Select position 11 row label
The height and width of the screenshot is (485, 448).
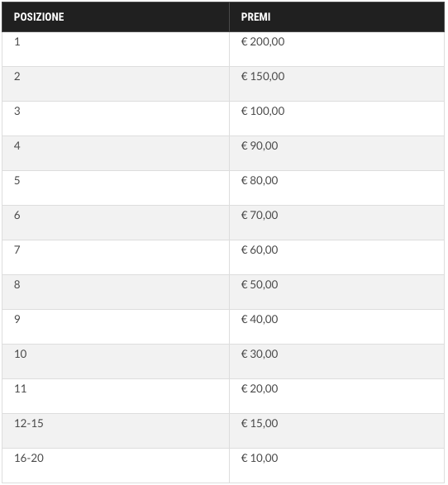21,388
